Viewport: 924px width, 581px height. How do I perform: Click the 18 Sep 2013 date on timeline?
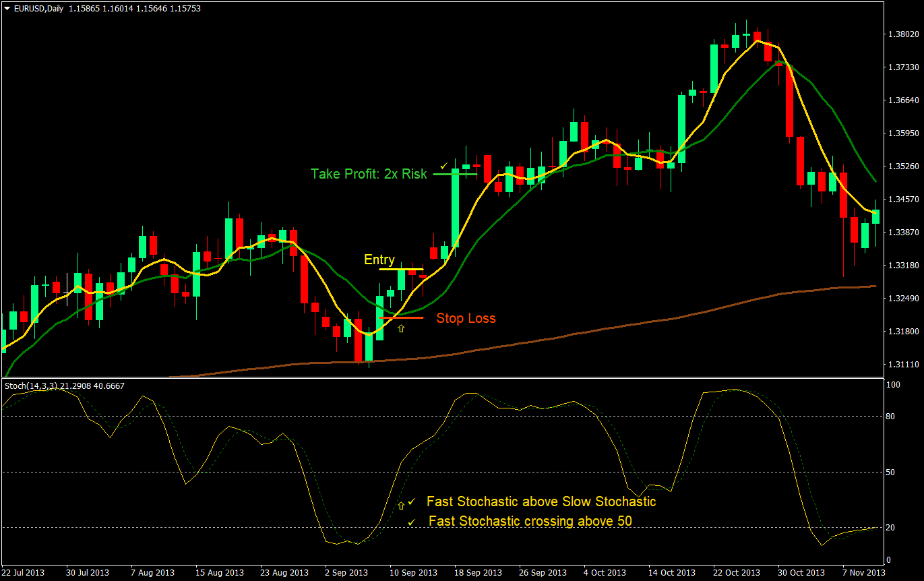(x=479, y=572)
